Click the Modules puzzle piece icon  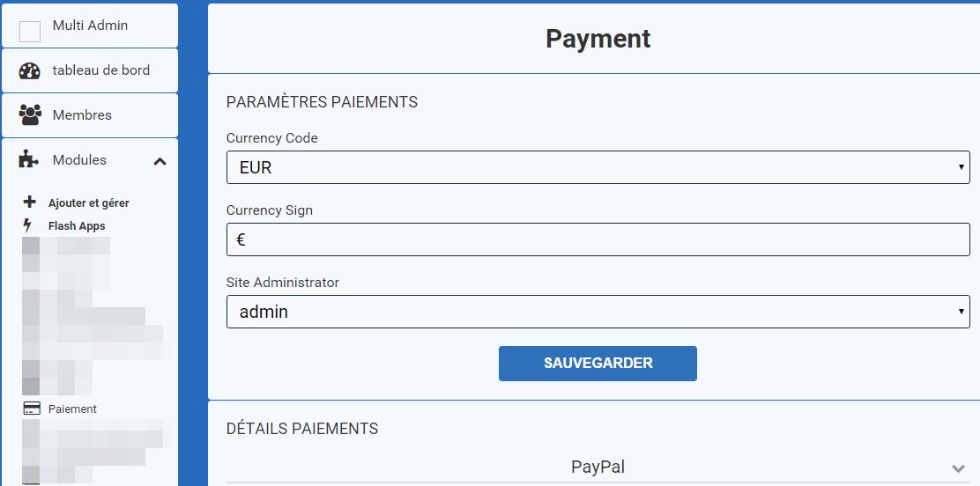29,159
